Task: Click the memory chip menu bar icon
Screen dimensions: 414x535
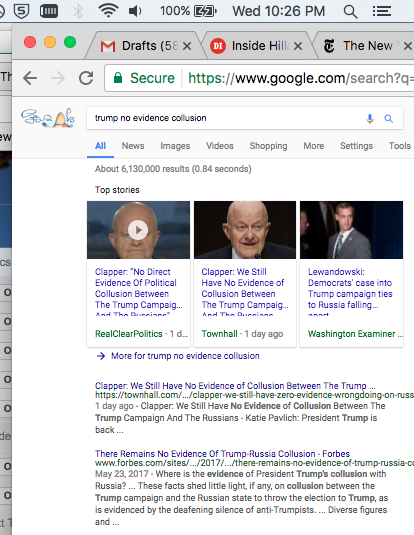Action: 49,11
